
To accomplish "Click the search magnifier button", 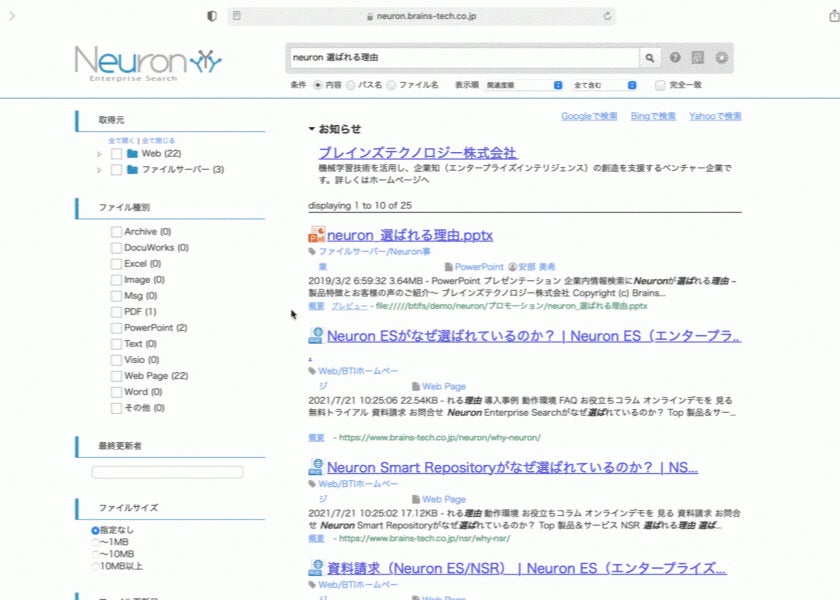I will tap(649, 57).
